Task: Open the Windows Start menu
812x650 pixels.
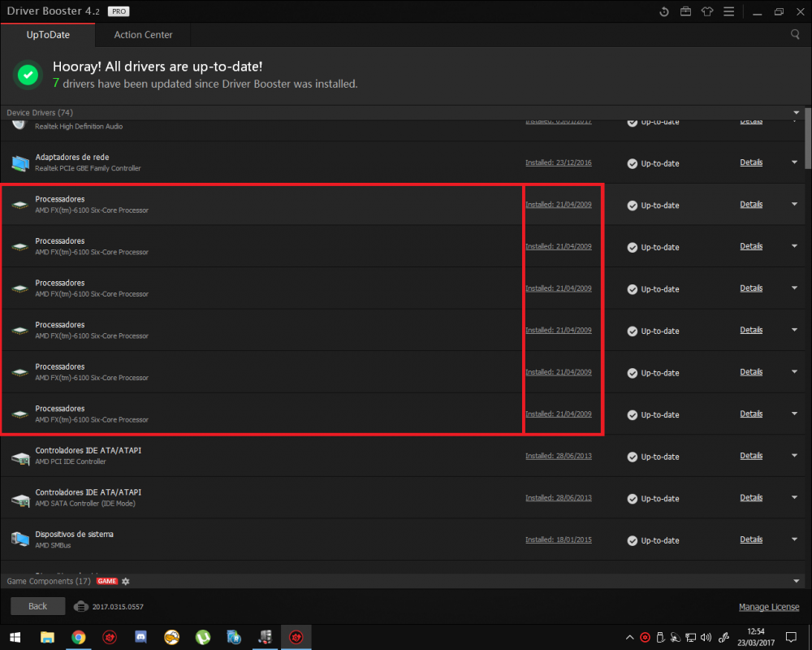Action: pyautogui.click(x=15, y=637)
